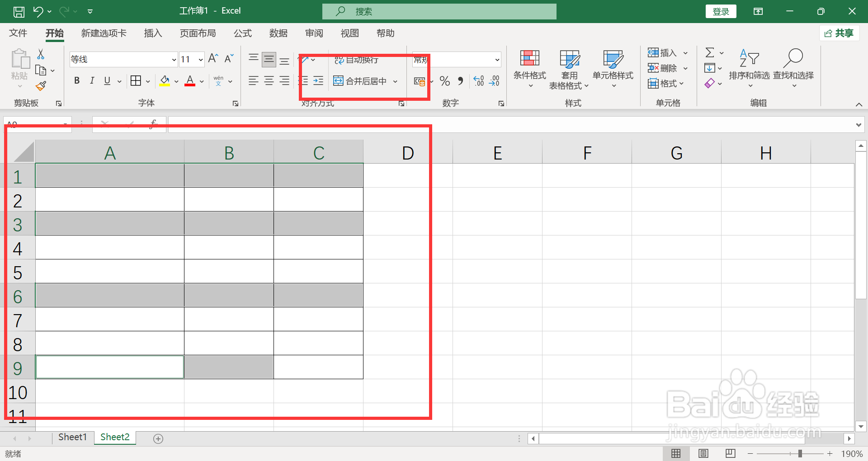This screenshot has width=868, height=461.
Task: Click the Undo arrow icon
Action: 38,11
